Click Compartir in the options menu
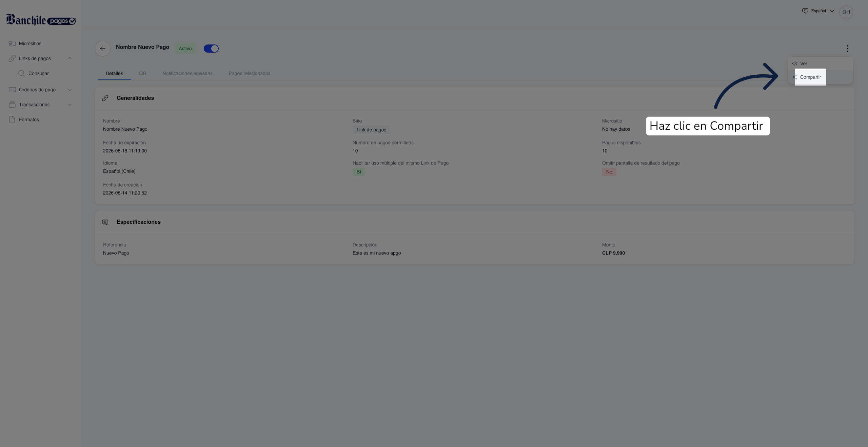Screen dimensions: 868x447 pos(821,77)
